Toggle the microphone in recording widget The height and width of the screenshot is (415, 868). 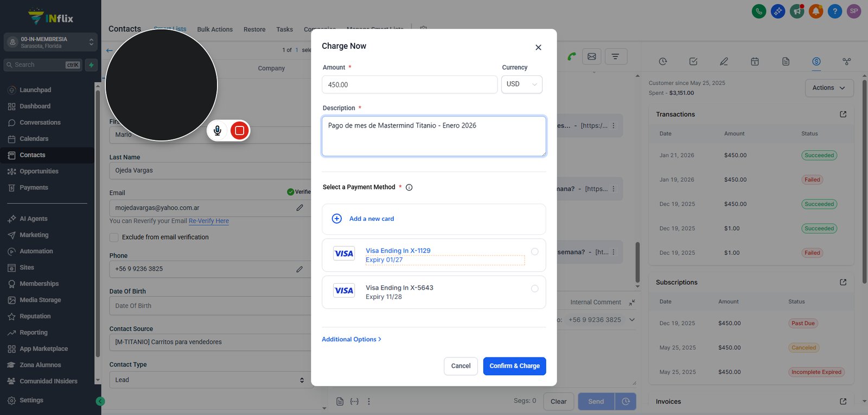click(x=217, y=130)
